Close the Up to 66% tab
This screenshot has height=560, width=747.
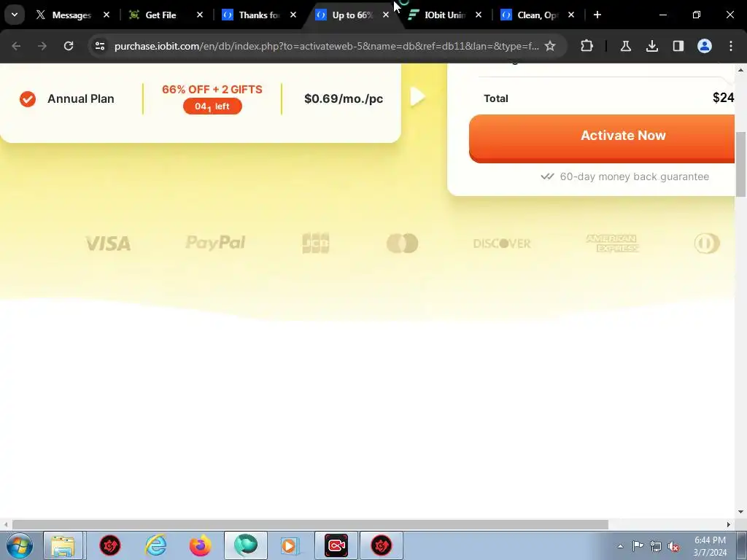tap(386, 15)
